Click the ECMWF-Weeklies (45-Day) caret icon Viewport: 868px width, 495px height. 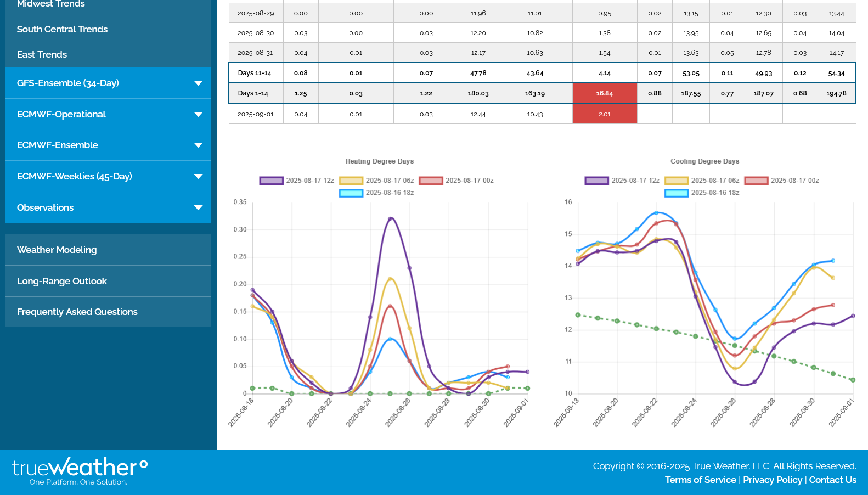coord(198,177)
